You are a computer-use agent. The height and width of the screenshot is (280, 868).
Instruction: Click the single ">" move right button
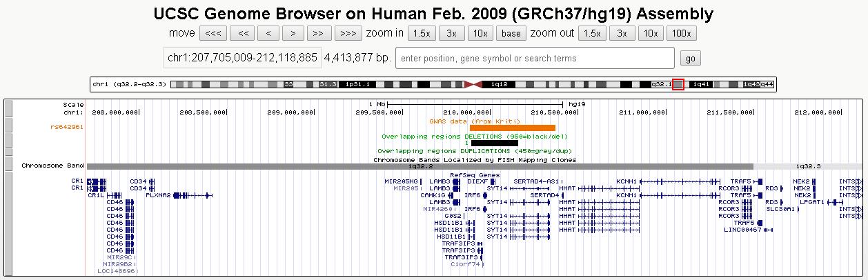(x=293, y=33)
